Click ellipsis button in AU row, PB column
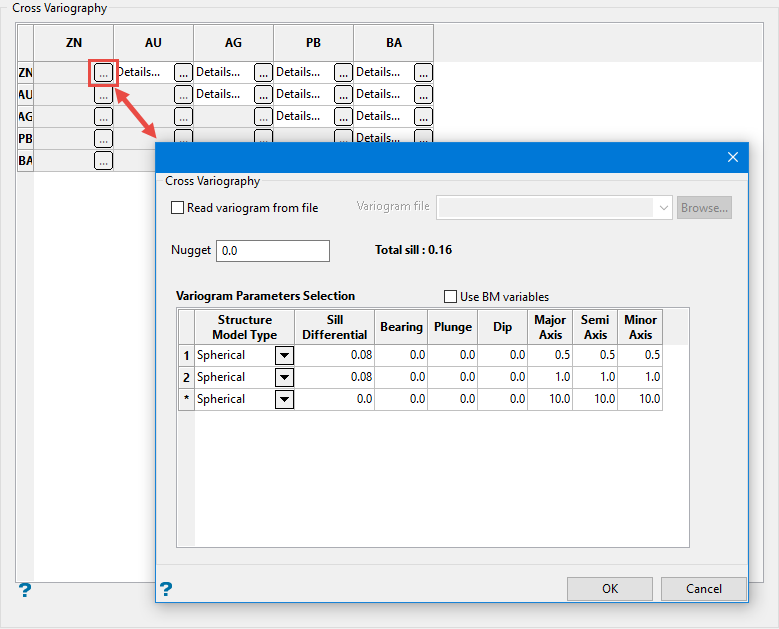This screenshot has width=779, height=629. click(x=343, y=94)
